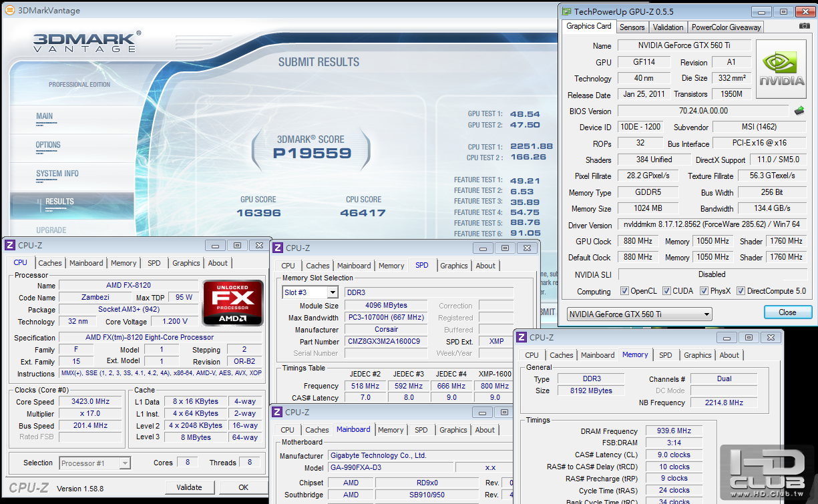Click the OK button in CPU-Z
This screenshot has height=504, width=818.
244,487
